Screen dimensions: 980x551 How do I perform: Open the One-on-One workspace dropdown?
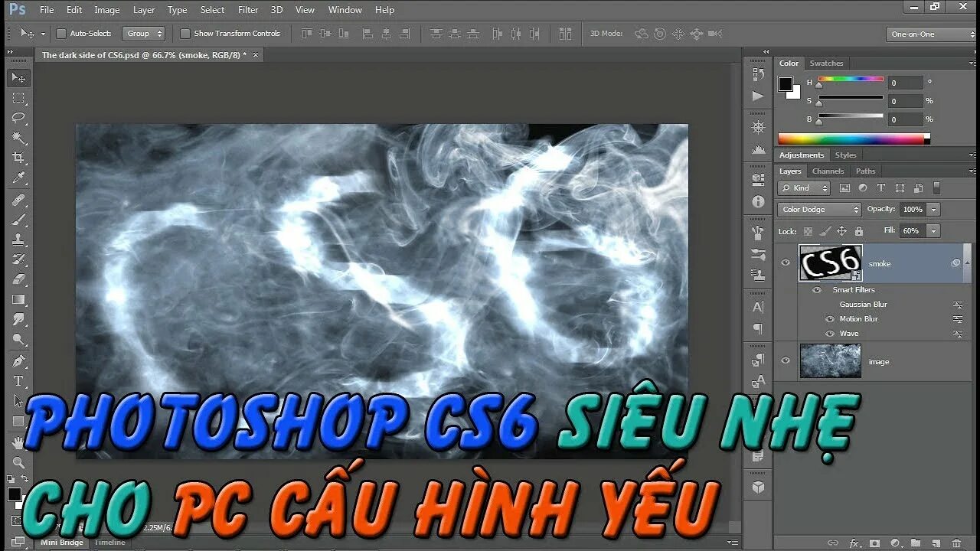(x=932, y=34)
